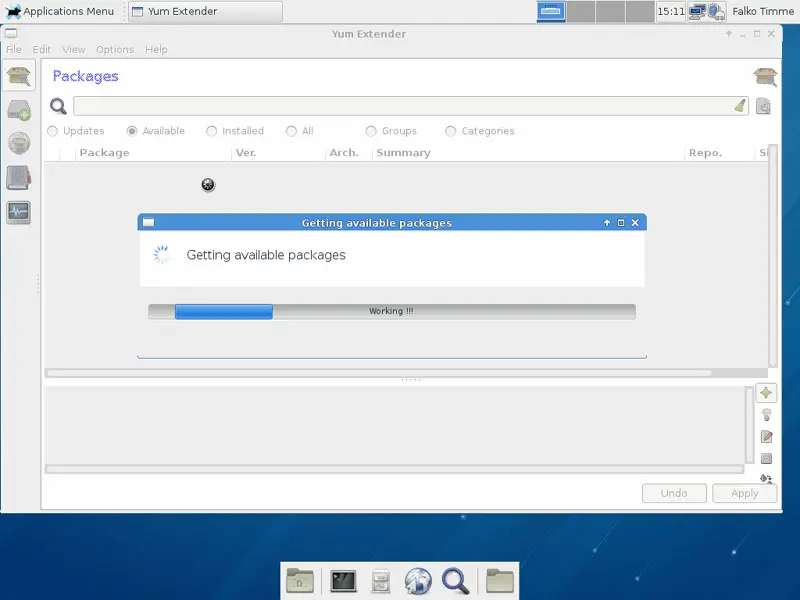Open the Help menu
The height and width of the screenshot is (600, 800).
click(156, 49)
